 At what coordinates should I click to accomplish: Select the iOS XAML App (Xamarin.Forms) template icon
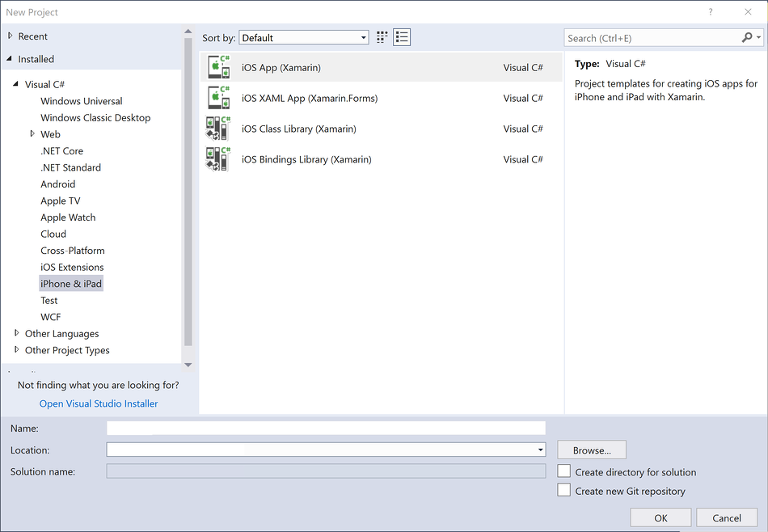click(218, 98)
